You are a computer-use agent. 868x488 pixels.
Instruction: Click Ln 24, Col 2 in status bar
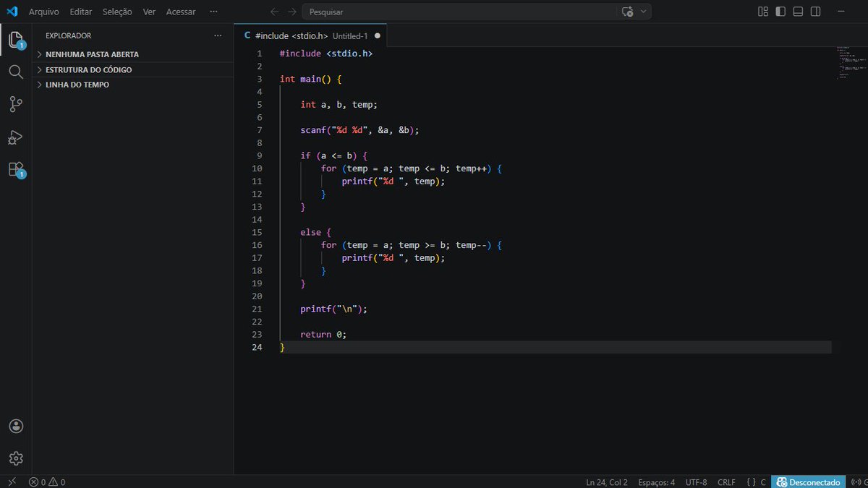607,482
